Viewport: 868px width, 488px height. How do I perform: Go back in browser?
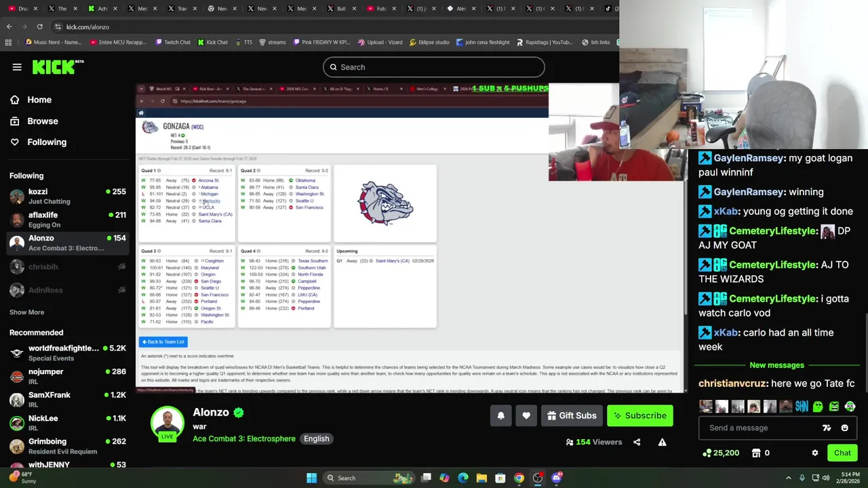pyautogui.click(x=9, y=26)
